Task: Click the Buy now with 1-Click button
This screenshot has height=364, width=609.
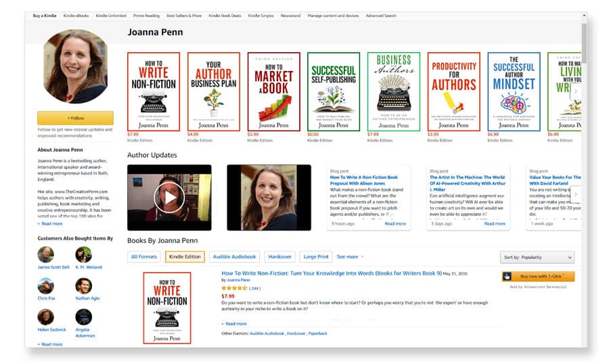Action: click(538, 276)
